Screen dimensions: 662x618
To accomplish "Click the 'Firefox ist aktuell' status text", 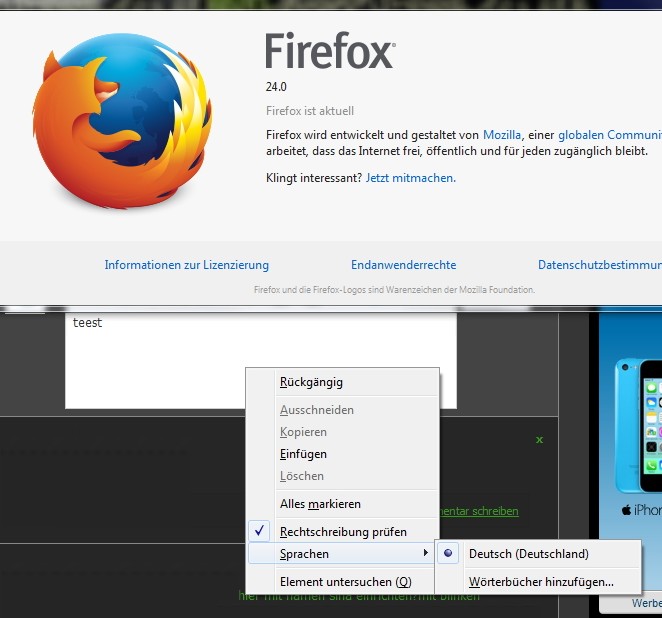I will pos(310,111).
